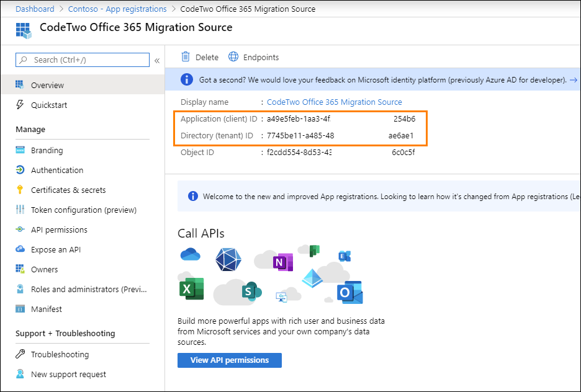Open Roles and administrators (Preview) page
This screenshot has width=581, height=392.
coord(83,289)
